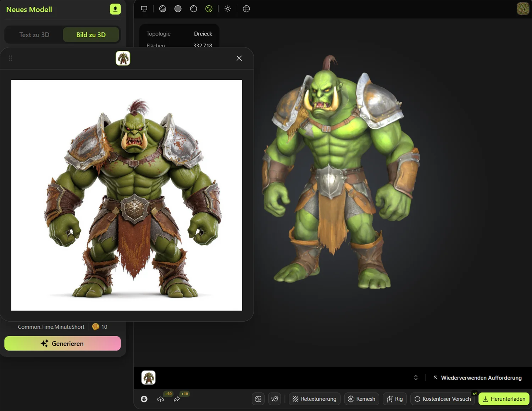Image resolution: width=532 pixels, height=411 pixels.
Task: Select the half-shaded sphere render mode
Action: coord(163,9)
